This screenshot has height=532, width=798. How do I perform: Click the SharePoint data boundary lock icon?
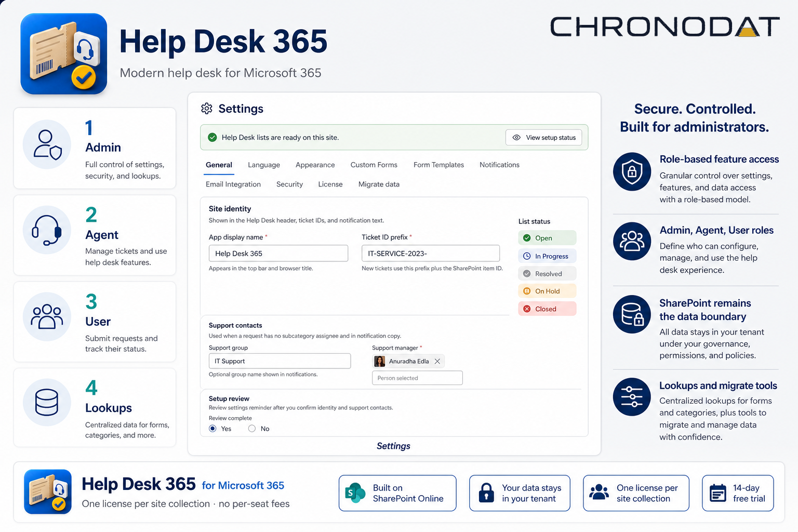(632, 314)
